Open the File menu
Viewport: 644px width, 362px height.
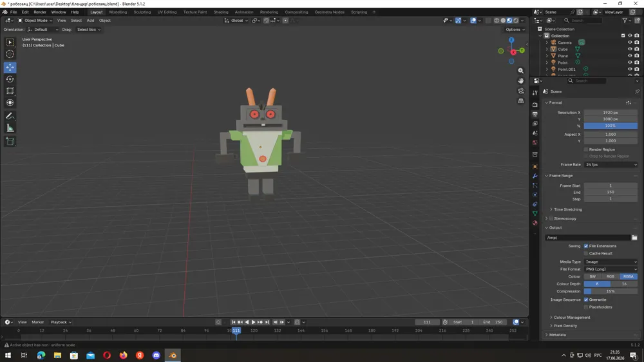point(14,12)
